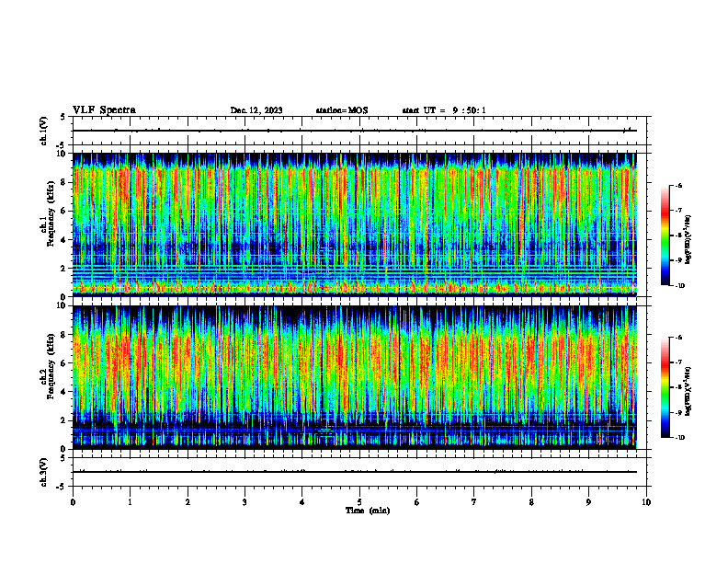Click the 'station=MOS' header label
Screen dimensions: 728x563
[x=342, y=110]
